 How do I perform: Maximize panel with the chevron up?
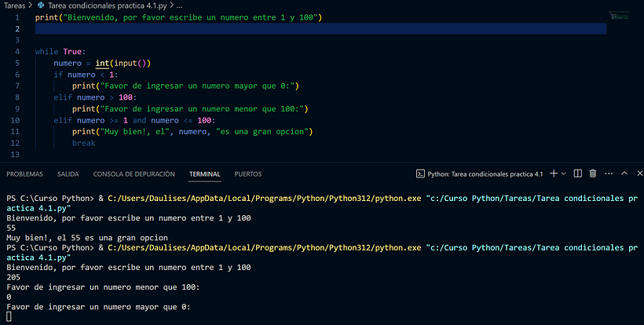pos(624,173)
